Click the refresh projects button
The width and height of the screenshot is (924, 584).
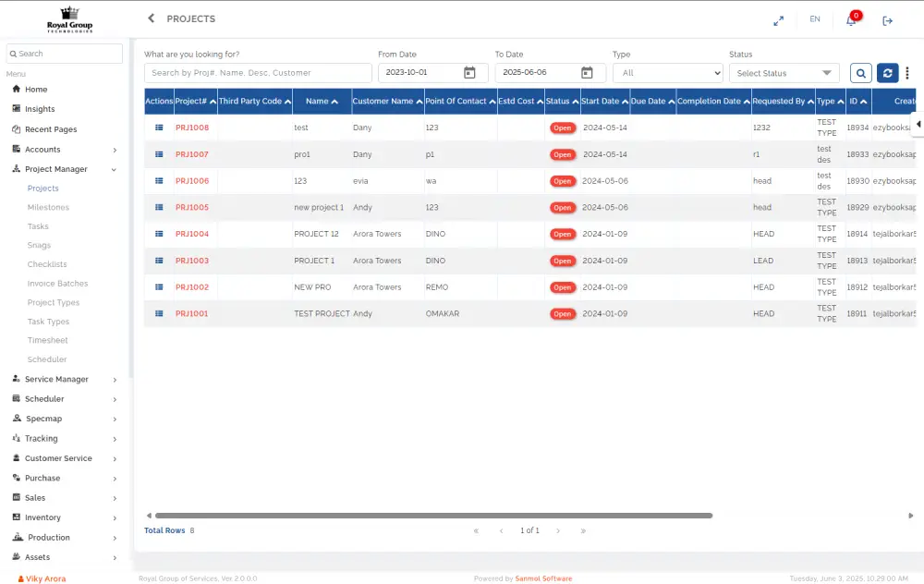(887, 73)
